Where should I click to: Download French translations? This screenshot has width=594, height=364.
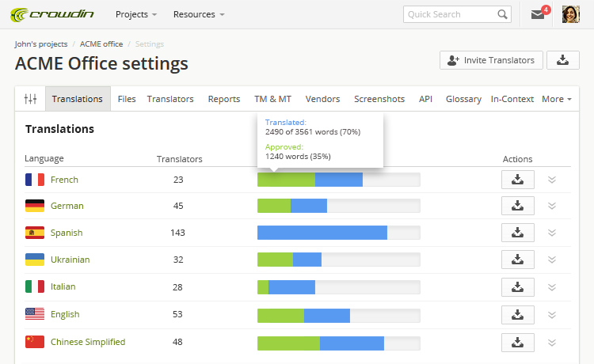tap(517, 180)
